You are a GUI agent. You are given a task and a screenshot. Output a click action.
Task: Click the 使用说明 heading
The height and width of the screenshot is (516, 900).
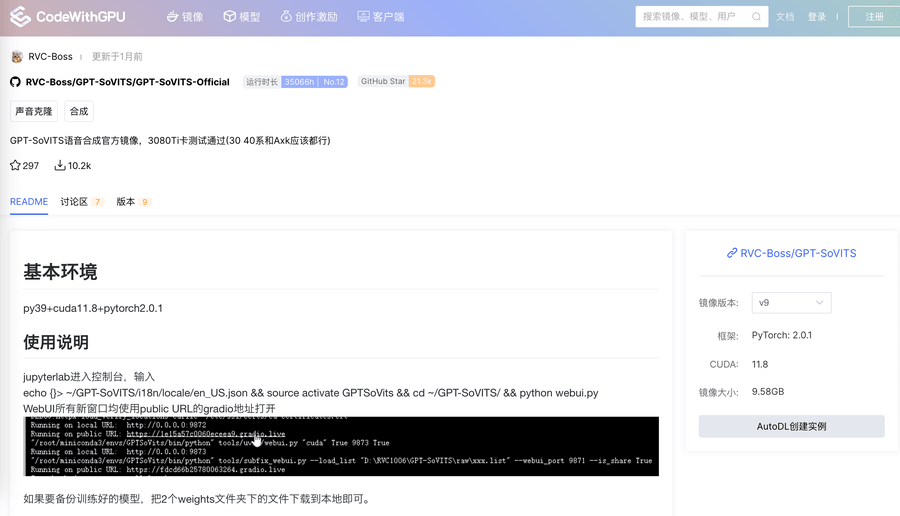(56, 343)
